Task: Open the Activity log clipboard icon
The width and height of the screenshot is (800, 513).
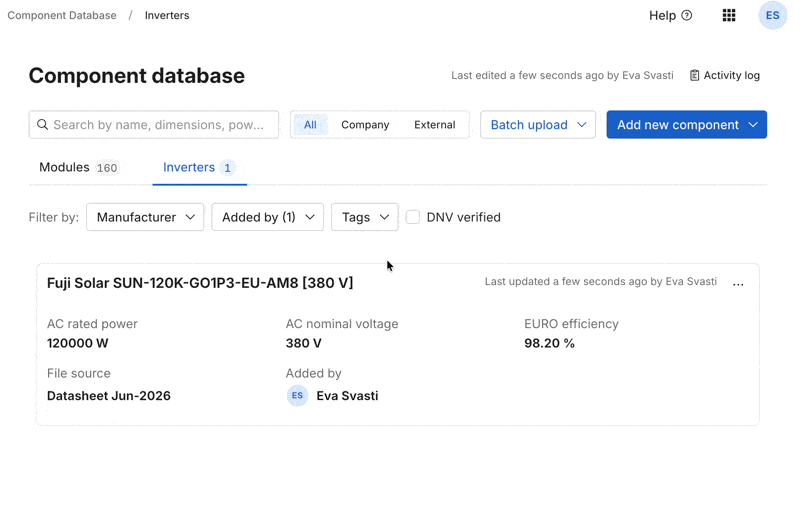Action: (x=694, y=76)
